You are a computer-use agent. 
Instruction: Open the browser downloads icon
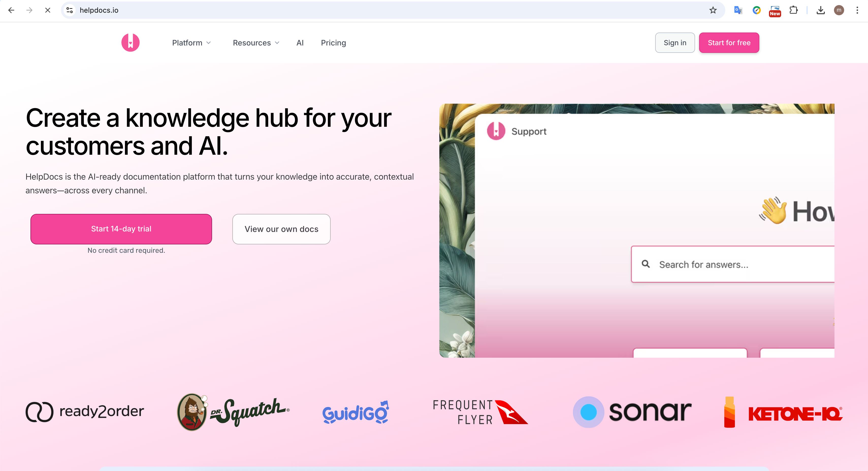821,10
